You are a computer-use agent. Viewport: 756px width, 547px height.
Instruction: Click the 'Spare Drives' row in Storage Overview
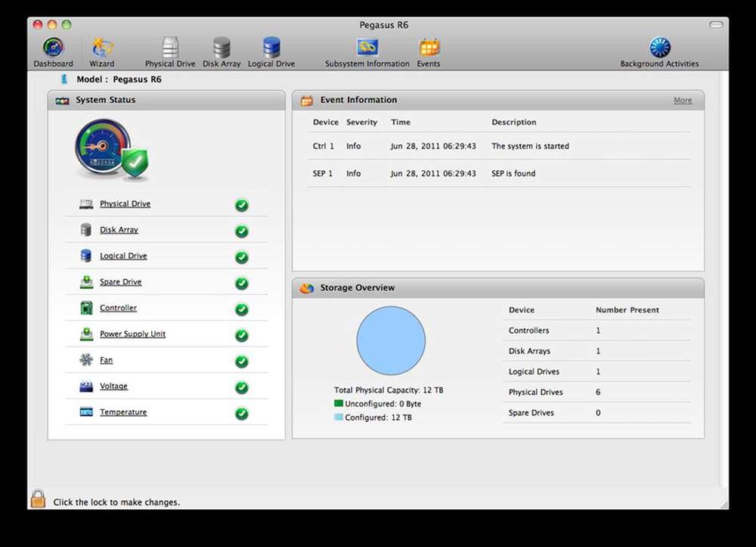click(x=597, y=413)
